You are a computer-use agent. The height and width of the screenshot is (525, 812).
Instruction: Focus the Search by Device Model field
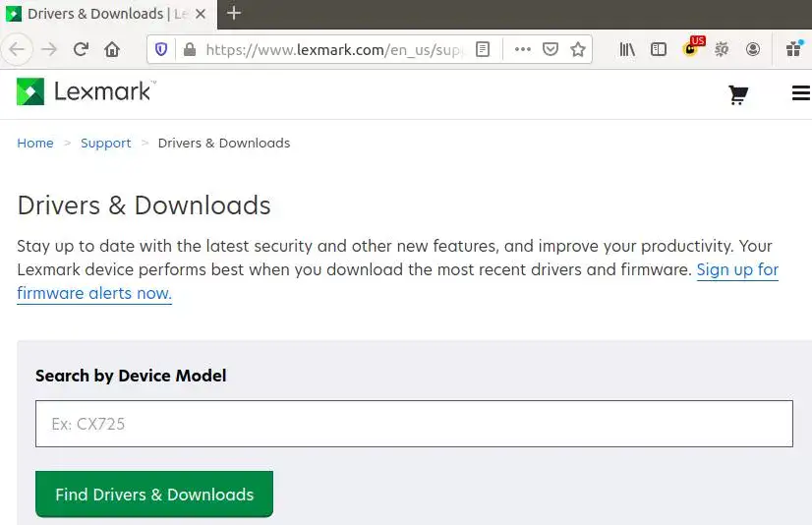(414, 424)
